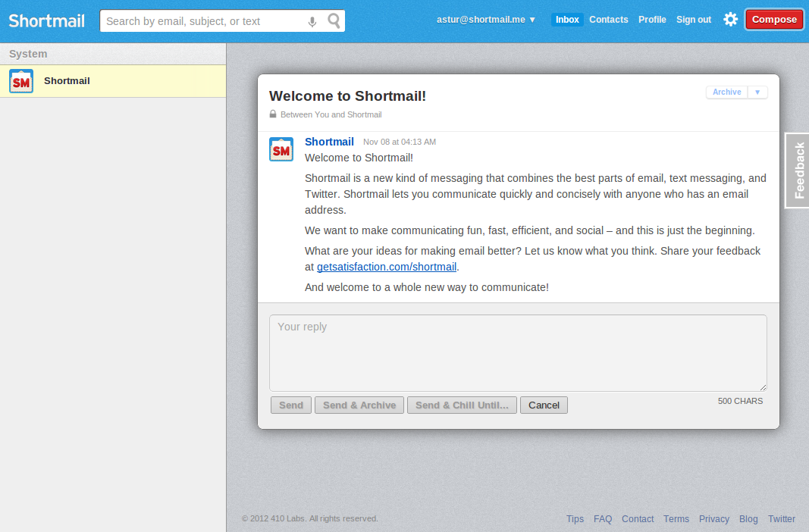Click the lock icon beside Between You
The height and width of the screenshot is (532, 809).
[x=273, y=114]
